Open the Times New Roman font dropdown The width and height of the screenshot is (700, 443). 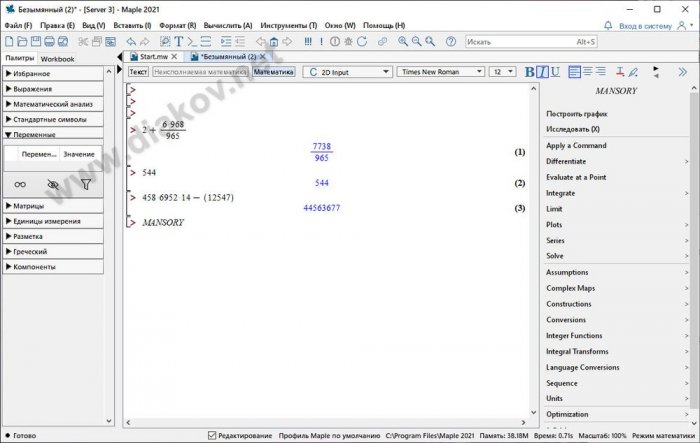click(441, 72)
